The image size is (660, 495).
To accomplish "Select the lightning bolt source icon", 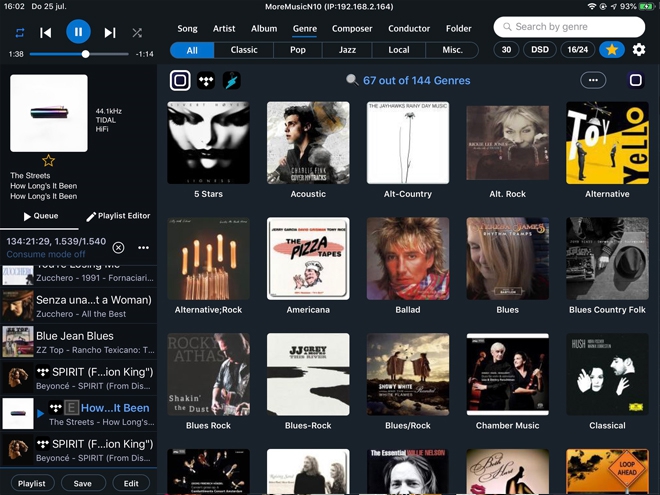I will click(232, 80).
